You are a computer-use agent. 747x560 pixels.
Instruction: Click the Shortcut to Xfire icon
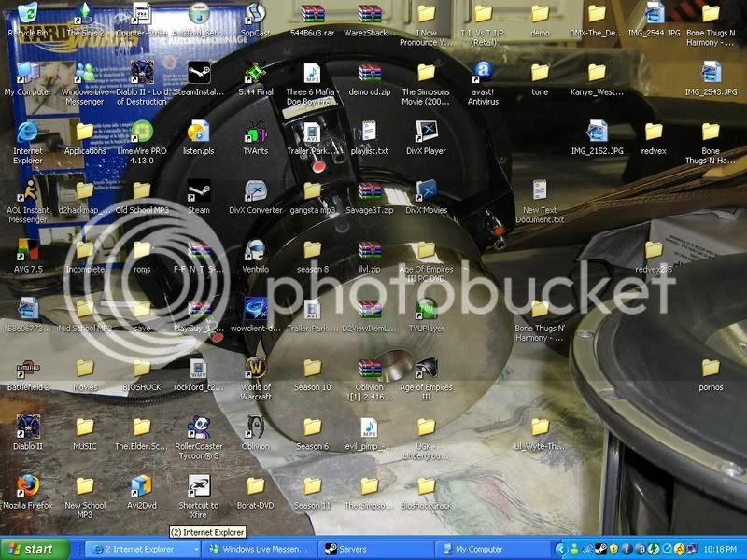(199, 485)
